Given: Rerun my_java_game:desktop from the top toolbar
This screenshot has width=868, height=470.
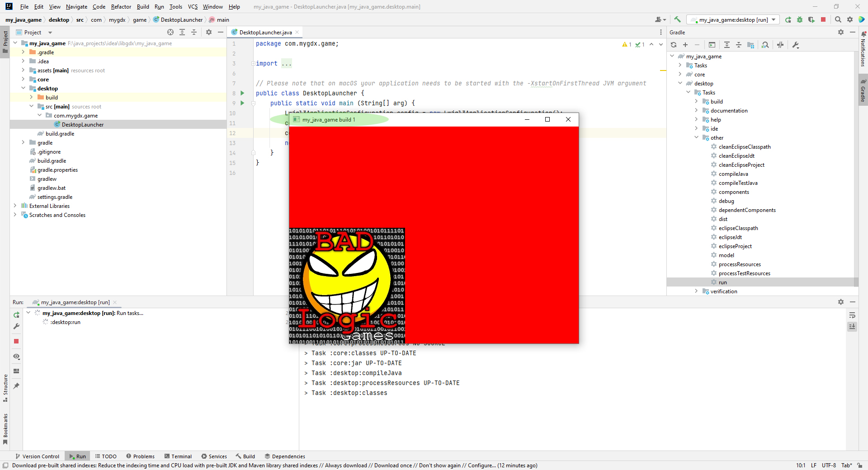Looking at the screenshot, I should pyautogui.click(x=788, y=19).
